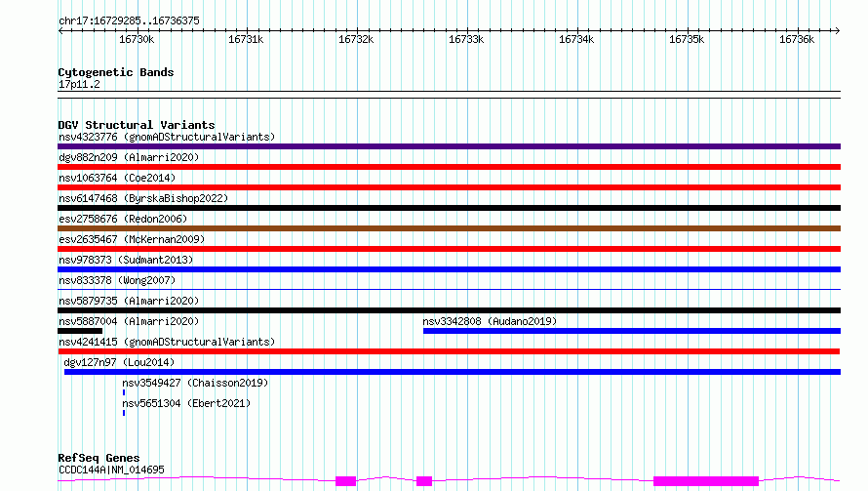
Task: Open nsv5651304 (Ebert2021) label
Action: click(186, 403)
